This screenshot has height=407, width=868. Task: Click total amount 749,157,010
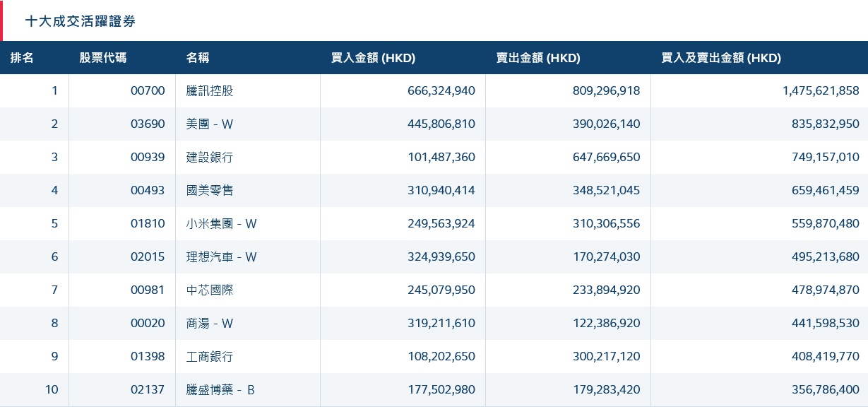coord(826,157)
